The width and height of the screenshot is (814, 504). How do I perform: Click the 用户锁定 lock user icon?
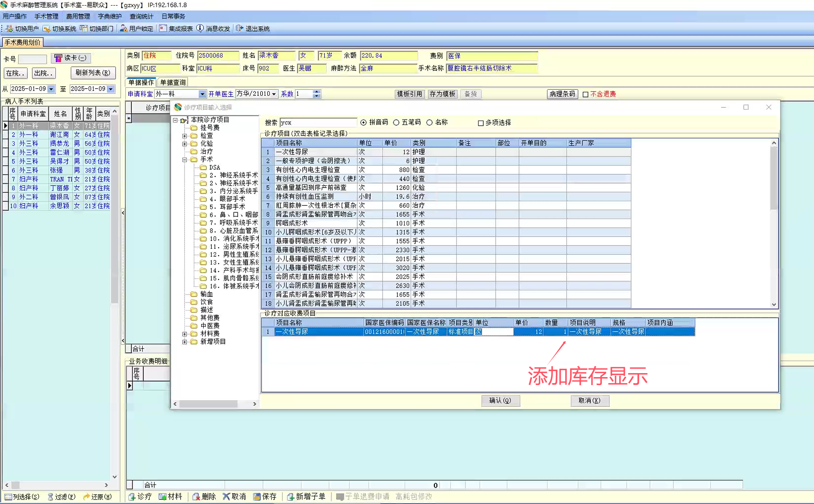(x=124, y=29)
